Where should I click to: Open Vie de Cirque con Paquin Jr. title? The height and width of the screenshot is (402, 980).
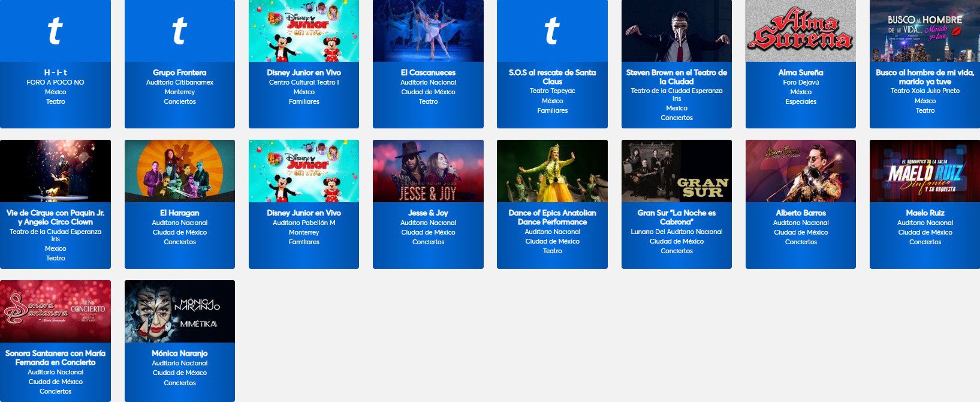[55, 217]
